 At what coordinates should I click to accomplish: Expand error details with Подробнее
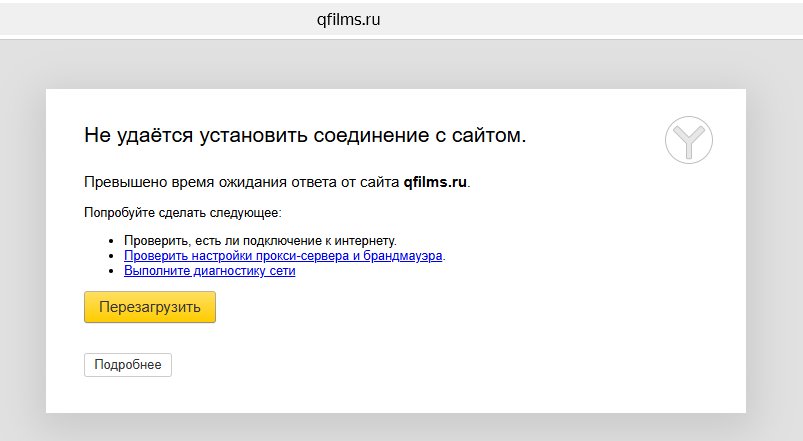[128, 365]
